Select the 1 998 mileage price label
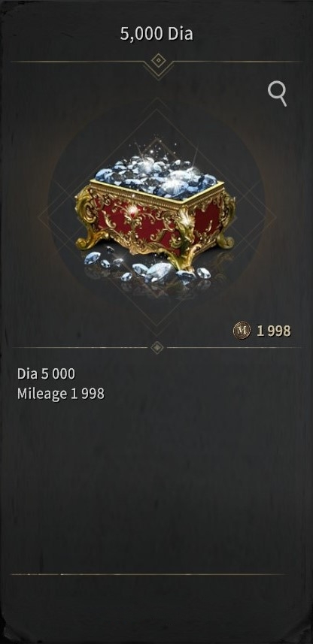313x644 pixels. point(274,331)
